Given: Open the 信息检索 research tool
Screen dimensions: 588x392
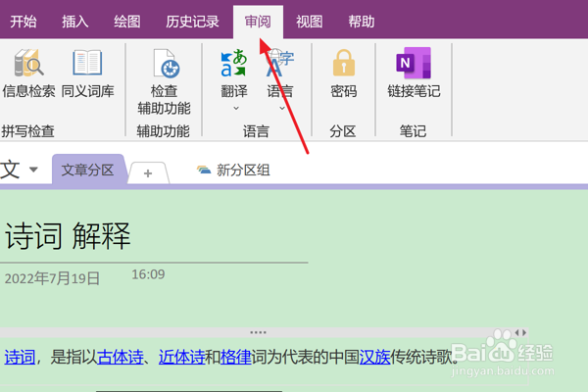Looking at the screenshot, I should pos(28,73).
